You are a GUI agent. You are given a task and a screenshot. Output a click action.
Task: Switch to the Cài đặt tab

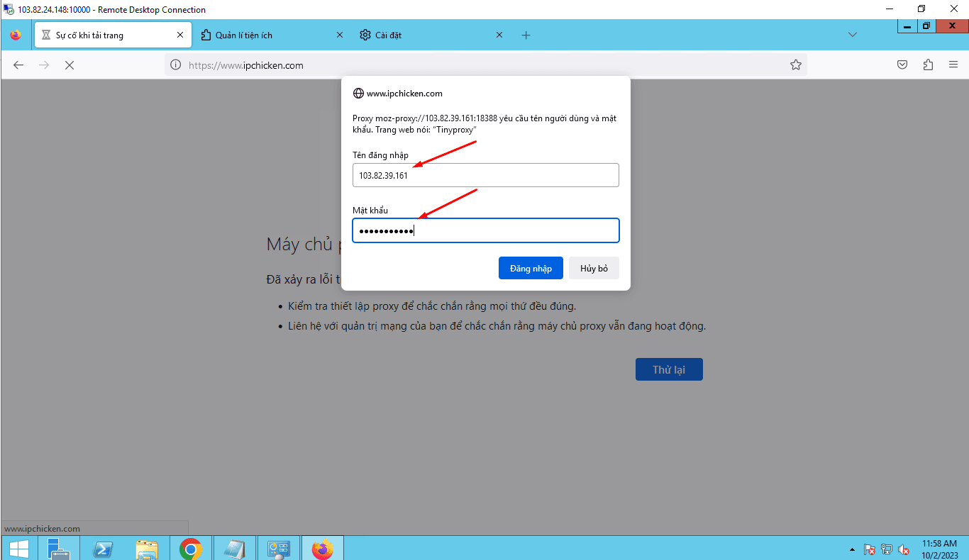(x=431, y=35)
